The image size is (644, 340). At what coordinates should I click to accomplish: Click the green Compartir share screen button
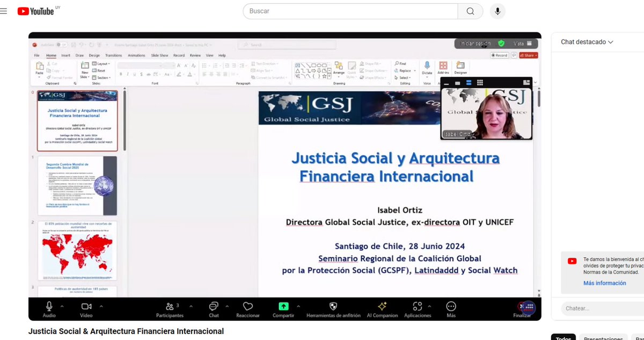coord(283,306)
